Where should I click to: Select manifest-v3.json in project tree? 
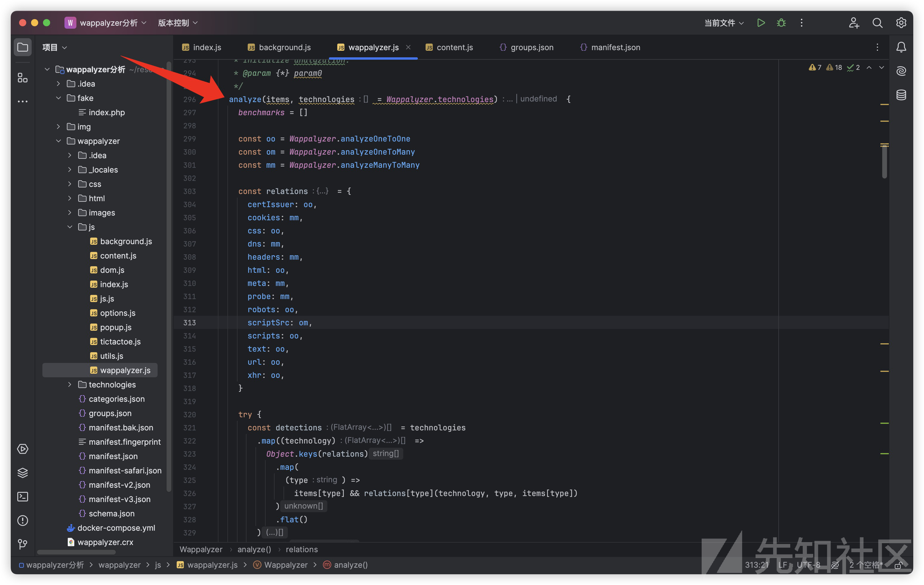pyautogui.click(x=114, y=499)
